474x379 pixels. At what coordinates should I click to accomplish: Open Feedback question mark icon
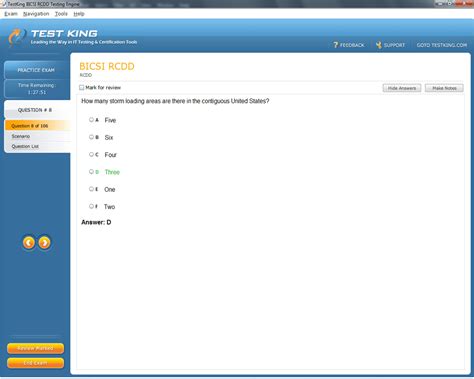pos(336,45)
